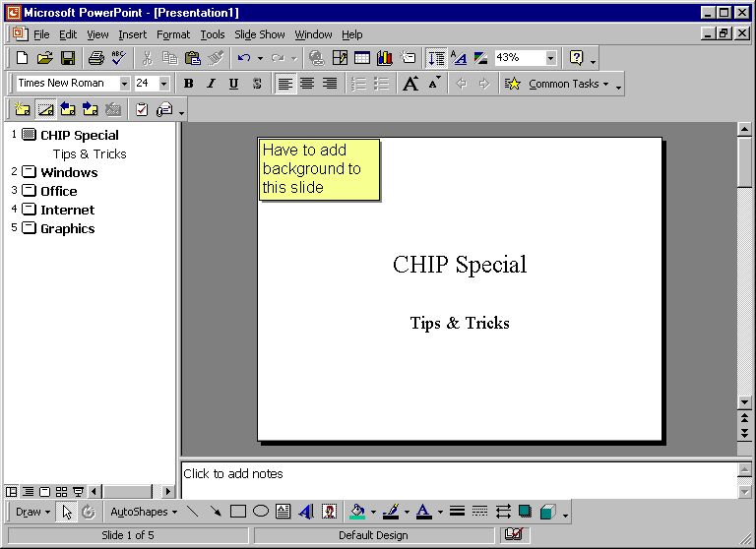
Task: Paste with the clipboard icon
Action: pos(193,58)
